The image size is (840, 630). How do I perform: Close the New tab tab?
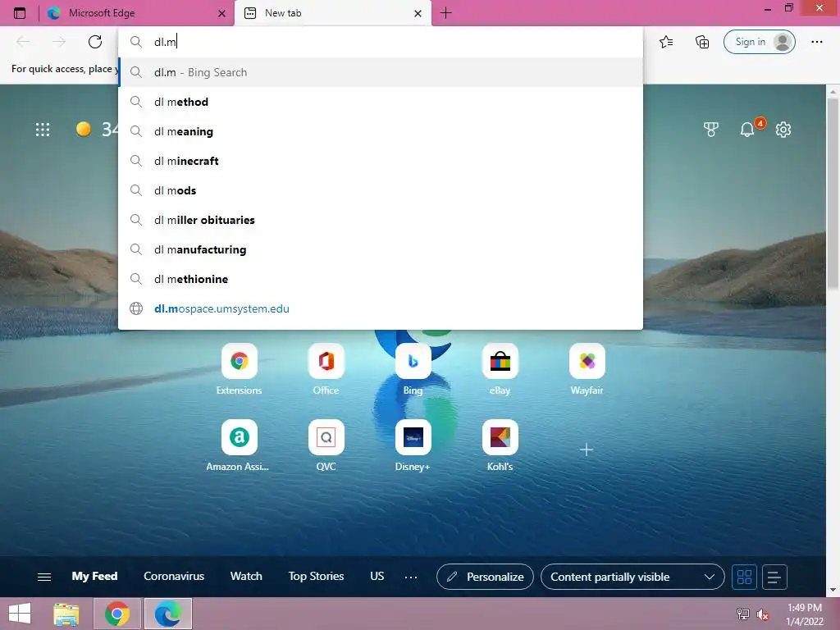418,13
